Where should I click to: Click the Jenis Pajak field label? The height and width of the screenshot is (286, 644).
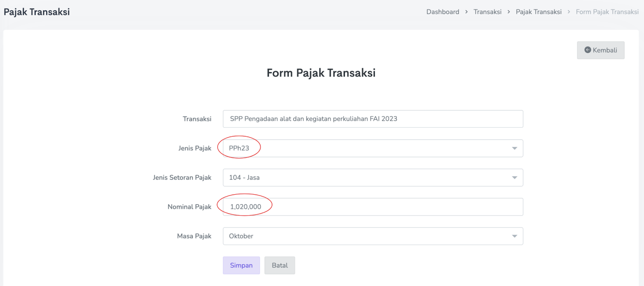(195, 148)
